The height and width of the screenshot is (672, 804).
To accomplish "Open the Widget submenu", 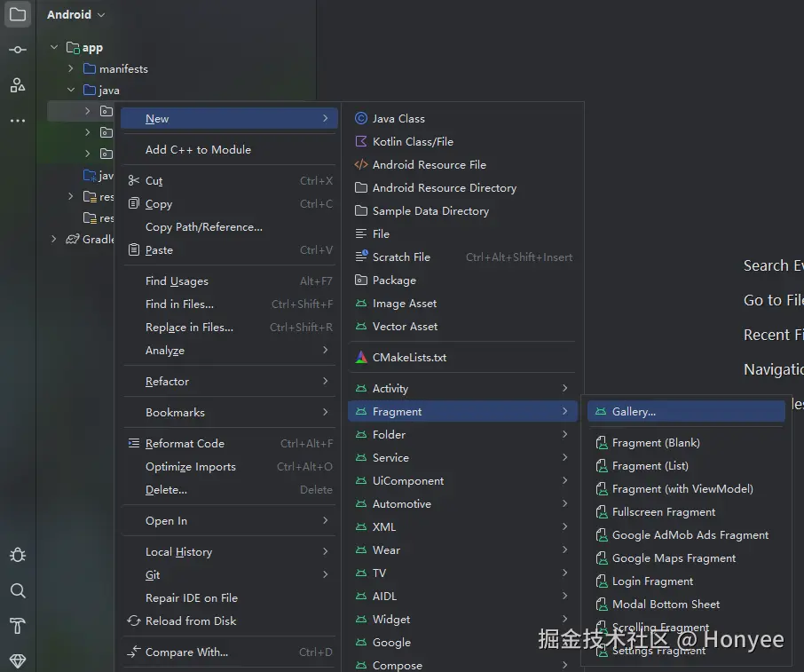I will point(463,619).
